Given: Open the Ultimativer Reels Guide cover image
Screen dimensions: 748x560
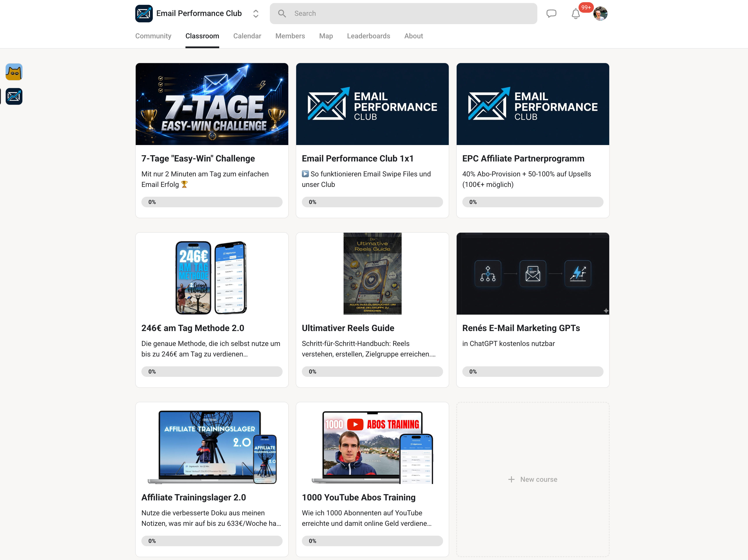Looking at the screenshot, I should 372,274.
